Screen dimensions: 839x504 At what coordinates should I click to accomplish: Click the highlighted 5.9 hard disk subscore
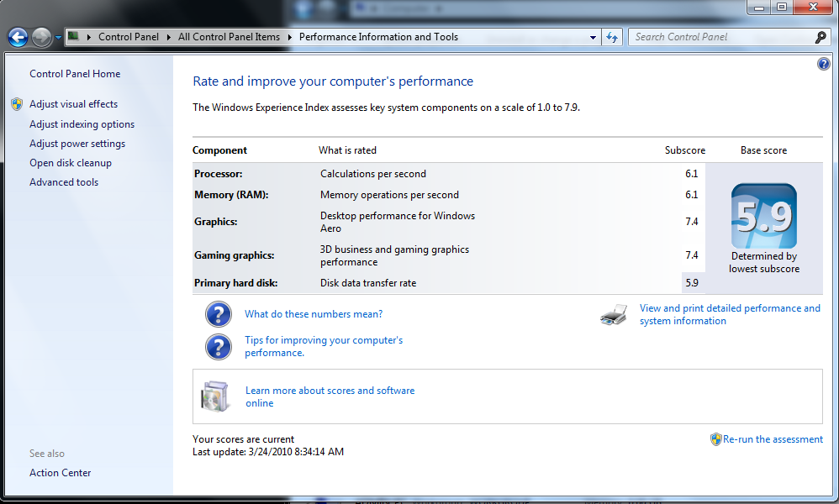pyautogui.click(x=692, y=283)
